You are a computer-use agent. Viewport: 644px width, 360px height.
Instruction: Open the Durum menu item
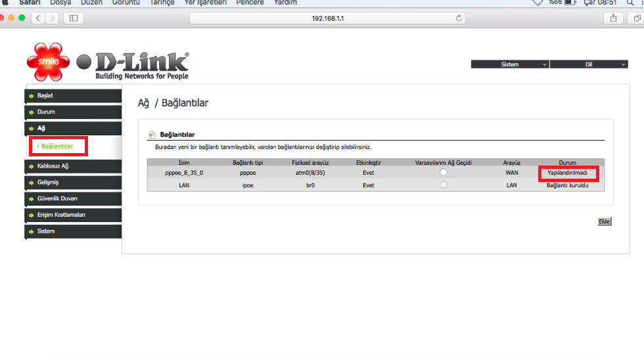coord(74,112)
